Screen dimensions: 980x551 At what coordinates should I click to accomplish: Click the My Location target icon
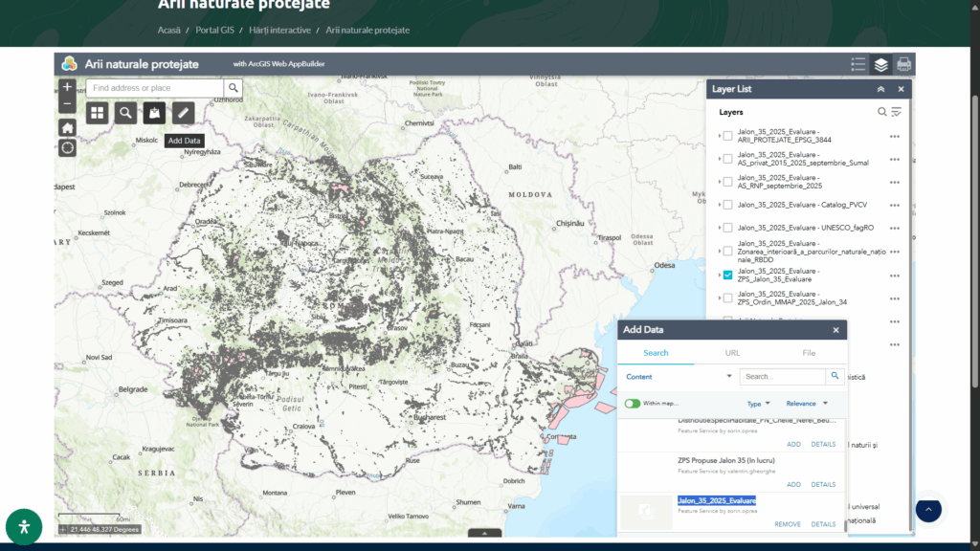pos(67,147)
